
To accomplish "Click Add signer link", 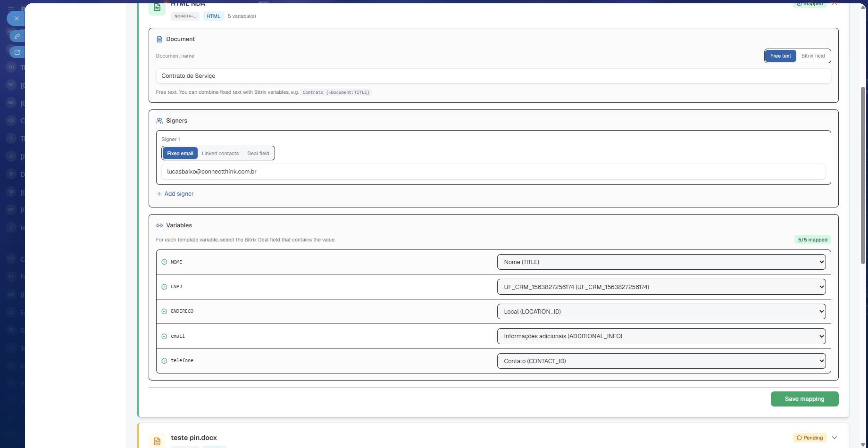I will [175, 194].
